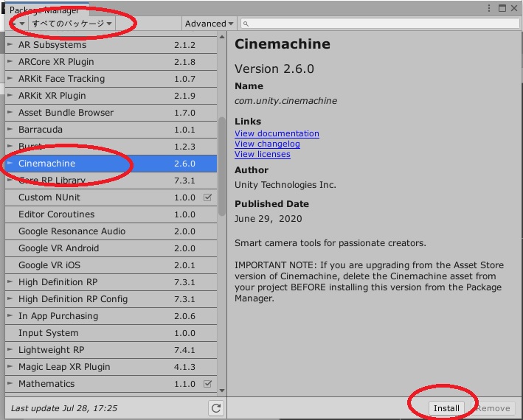Open the View licenses link
The image size is (523, 420).
tap(262, 154)
